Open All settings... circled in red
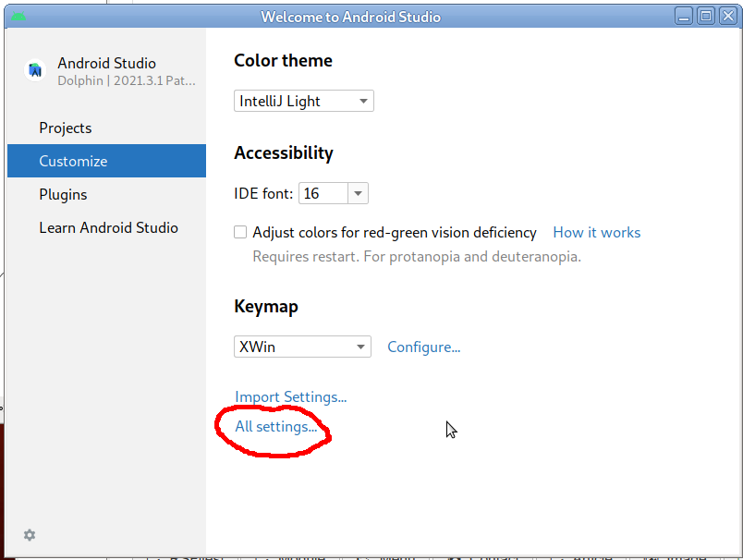Screen dimensions: 743x560 coord(274,426)
